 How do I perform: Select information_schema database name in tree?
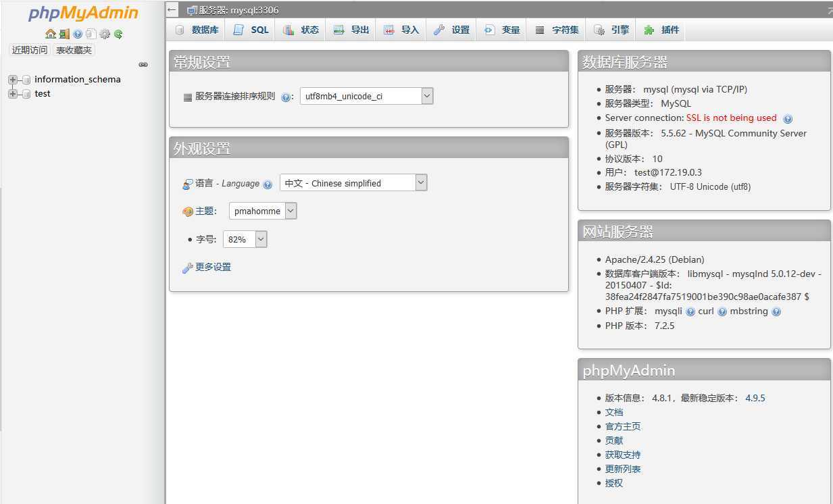[78, 80]
